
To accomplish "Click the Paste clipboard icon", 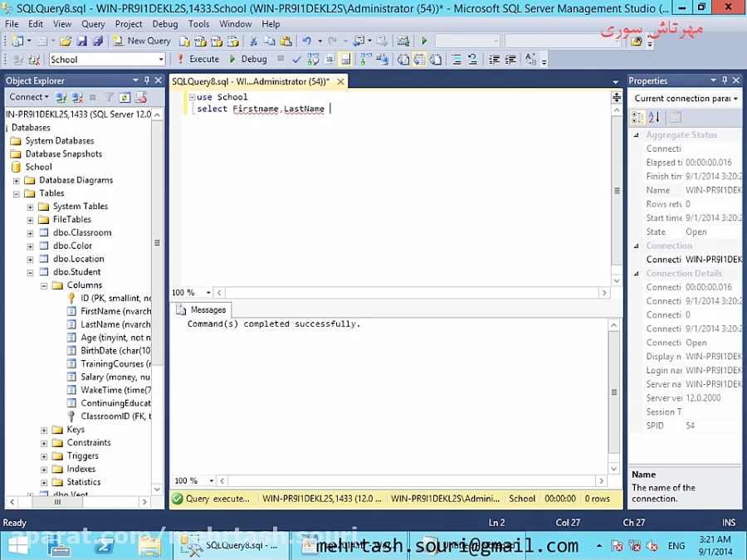I will [x=286, y=41].
